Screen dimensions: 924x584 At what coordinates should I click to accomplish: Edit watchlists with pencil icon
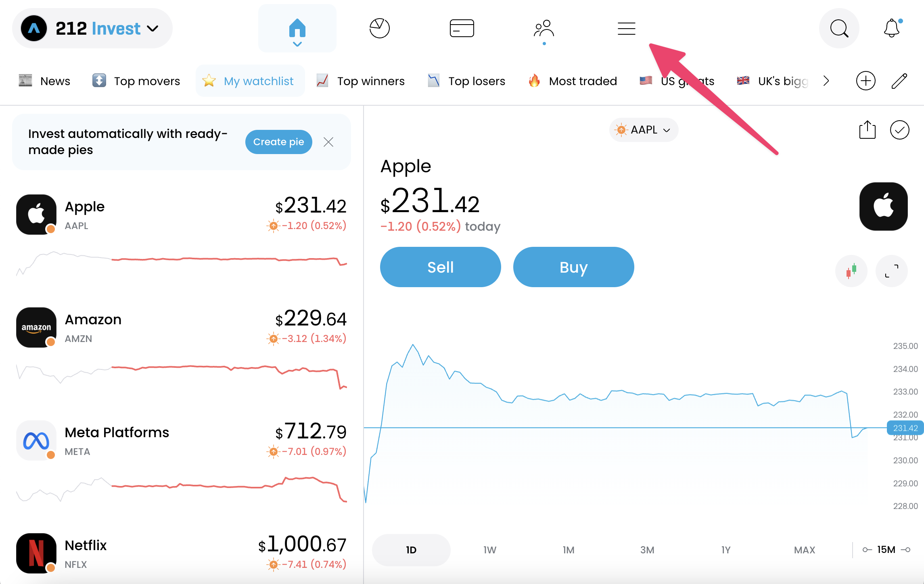coord(899,81)
